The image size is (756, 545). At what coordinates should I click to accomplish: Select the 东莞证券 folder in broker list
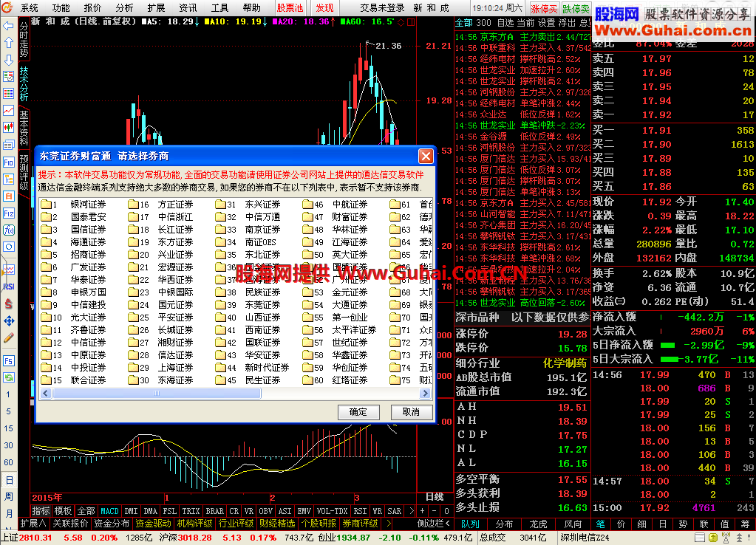(x=248, y=304)
